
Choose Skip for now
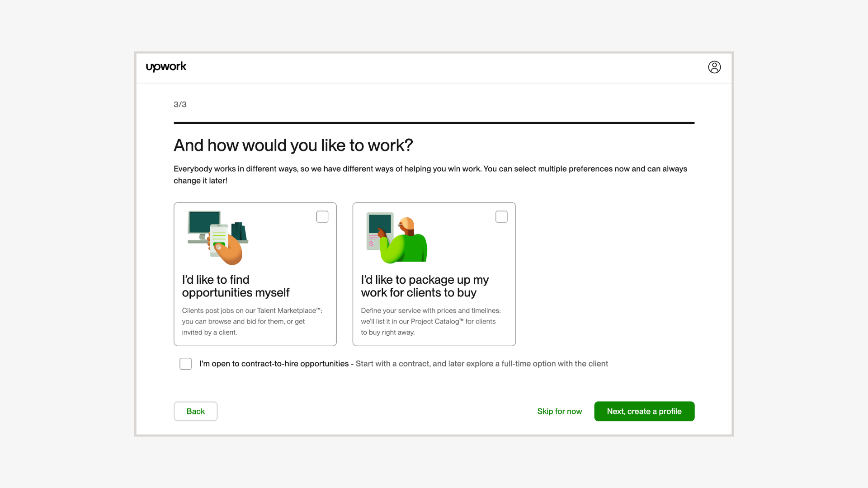coord(559,411)
